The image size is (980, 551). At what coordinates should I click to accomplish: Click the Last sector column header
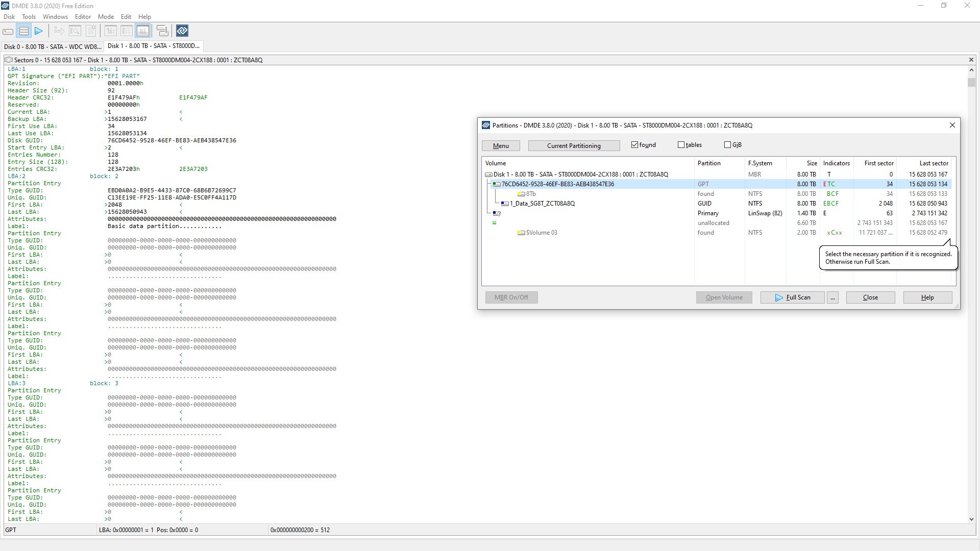click(924, 163)
